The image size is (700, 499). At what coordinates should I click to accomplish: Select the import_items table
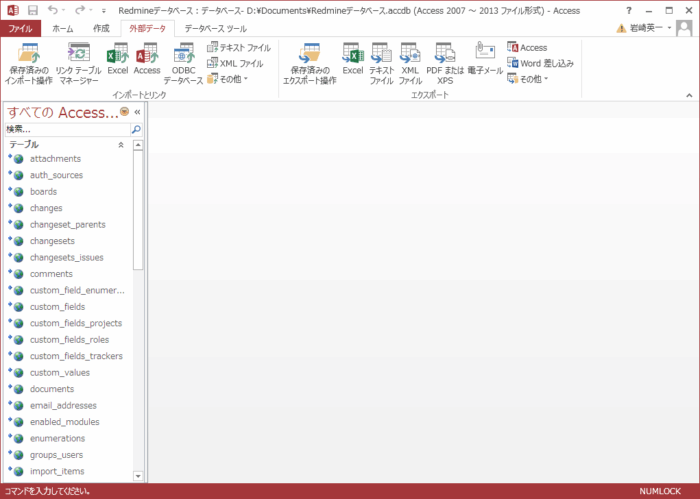click(x=69, y=471)
